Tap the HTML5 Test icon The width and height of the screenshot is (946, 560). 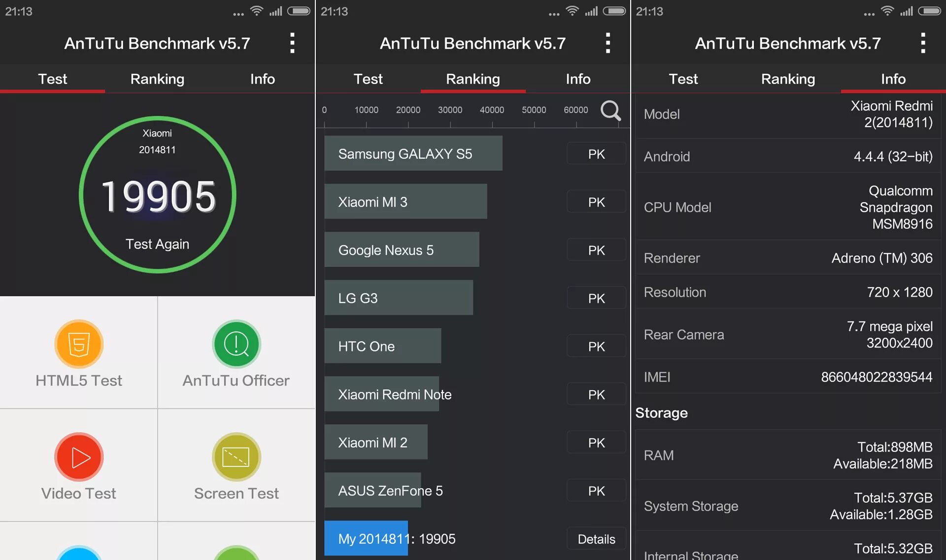[79, 344]
